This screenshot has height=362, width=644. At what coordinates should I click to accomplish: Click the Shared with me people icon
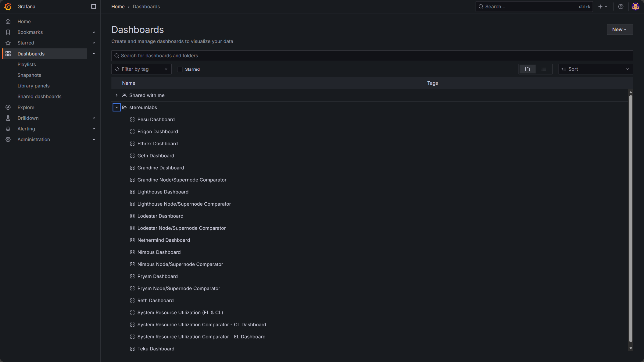(124, 95)
